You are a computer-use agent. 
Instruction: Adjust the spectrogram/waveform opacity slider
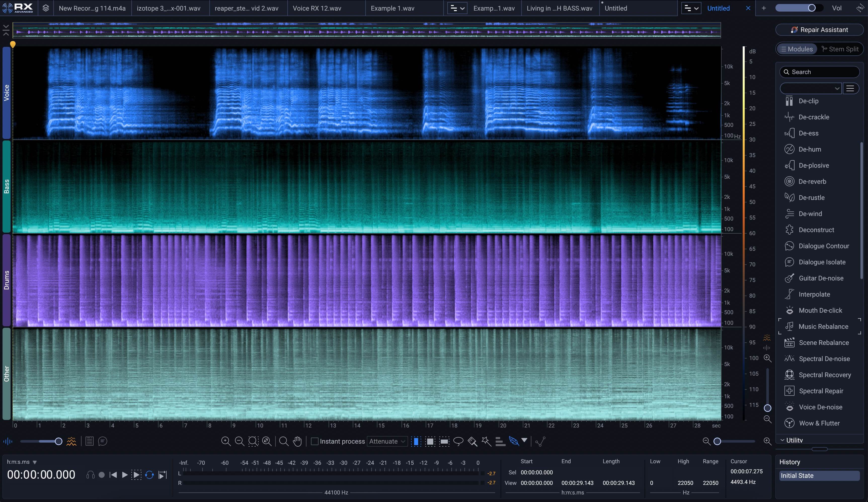click(x=58, y=441)
